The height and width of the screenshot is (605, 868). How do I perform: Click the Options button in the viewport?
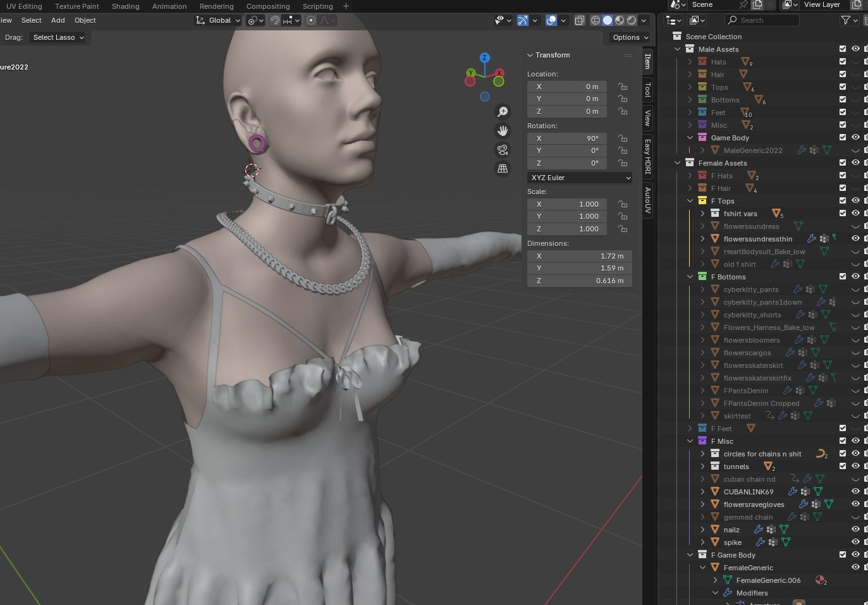click(630, 37)
